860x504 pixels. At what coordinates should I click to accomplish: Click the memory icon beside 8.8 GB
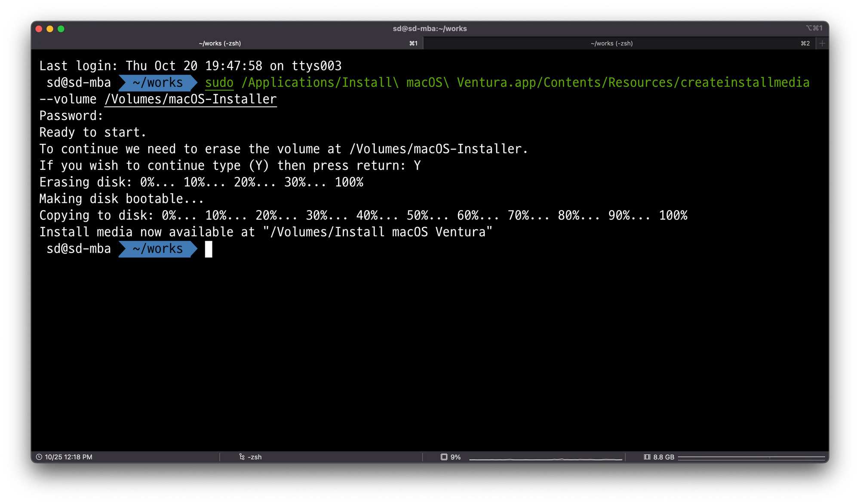(647, 457)
